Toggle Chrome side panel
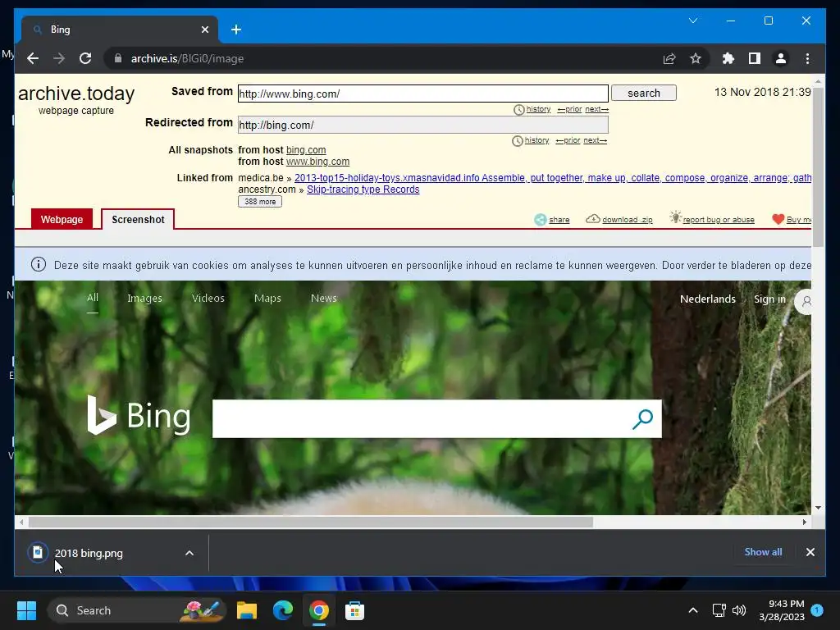840x630 pixels. 755,58
